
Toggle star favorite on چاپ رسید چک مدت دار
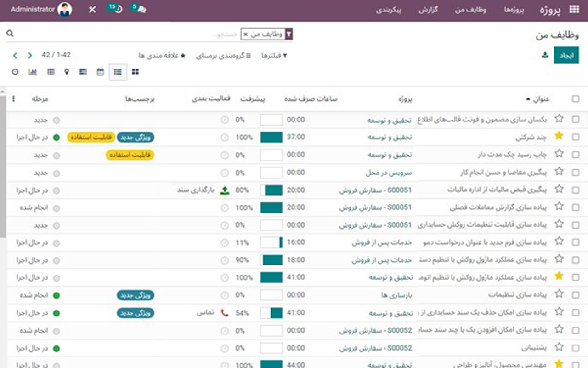(x=559, y=153)
